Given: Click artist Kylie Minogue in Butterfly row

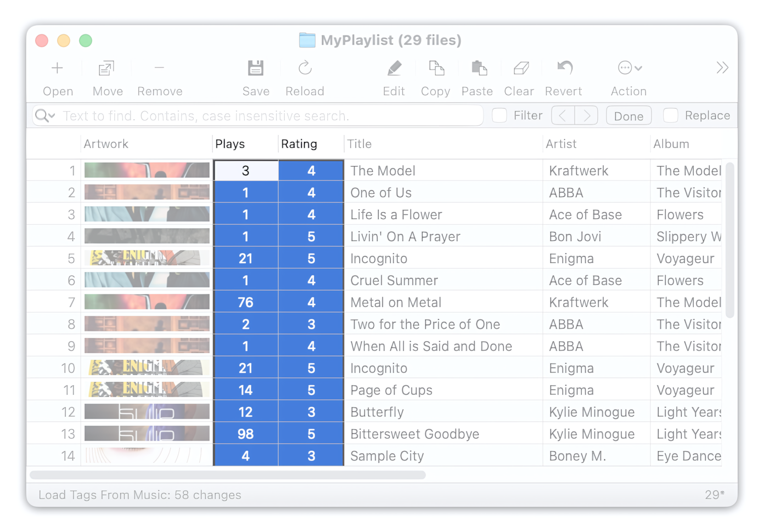Looking at the screenshot, I should click(x=592, y=412).
